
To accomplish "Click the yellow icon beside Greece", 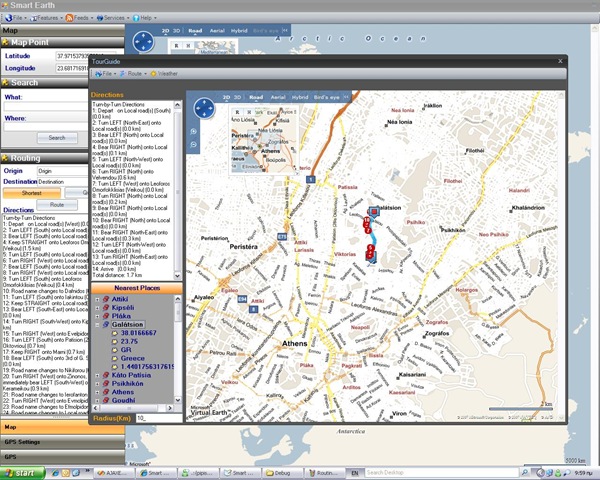I will [114, 359].
